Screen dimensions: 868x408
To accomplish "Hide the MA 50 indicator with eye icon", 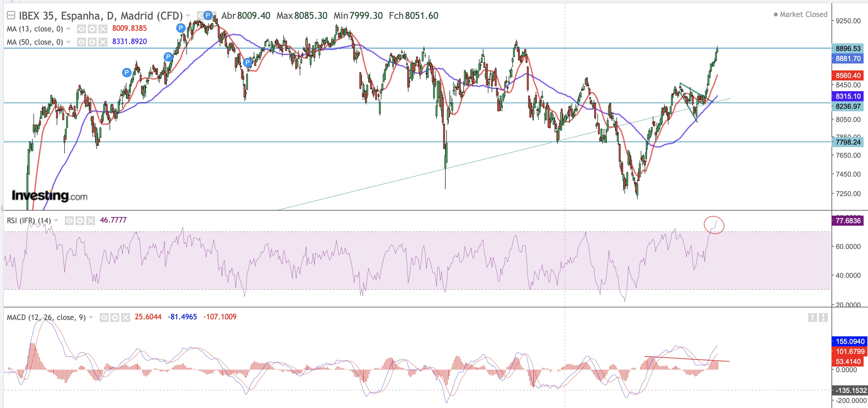I will (x=81, y=42).
